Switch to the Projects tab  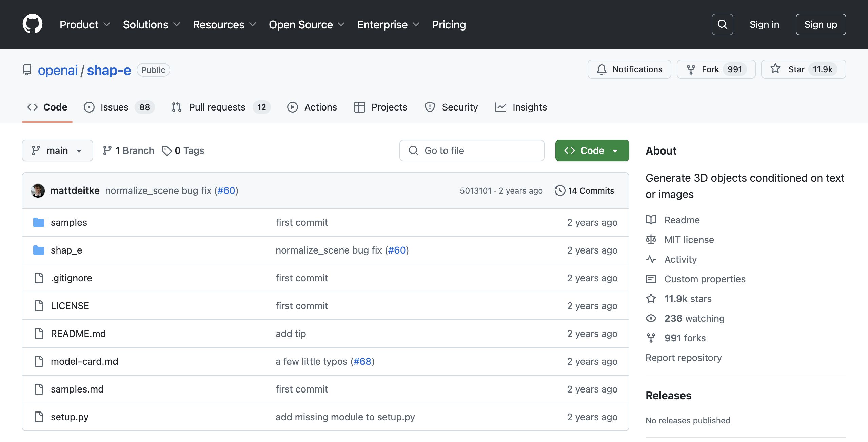pyautogui.click(x=380, y=107)
